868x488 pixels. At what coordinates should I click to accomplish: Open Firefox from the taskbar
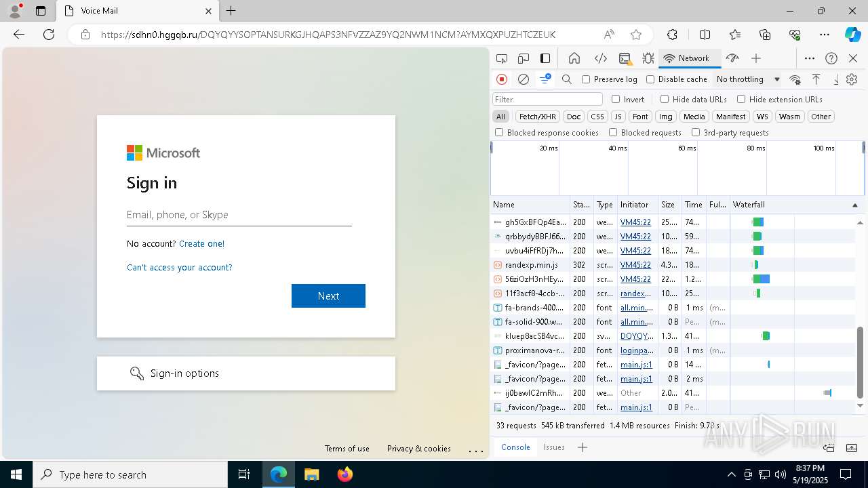tap(345, 474)
